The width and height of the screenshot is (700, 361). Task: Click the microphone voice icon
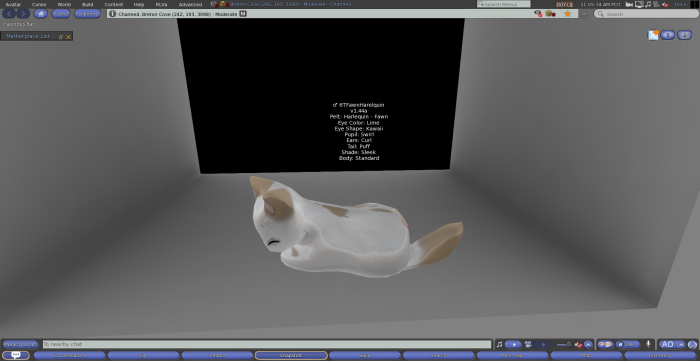click(x=648, y=344)
